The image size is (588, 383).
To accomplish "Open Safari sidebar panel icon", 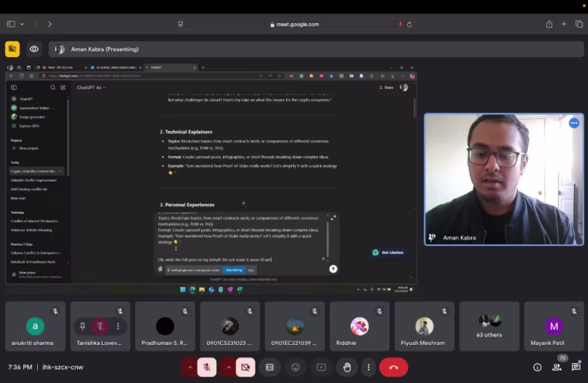I will click(x=11, y=24).
